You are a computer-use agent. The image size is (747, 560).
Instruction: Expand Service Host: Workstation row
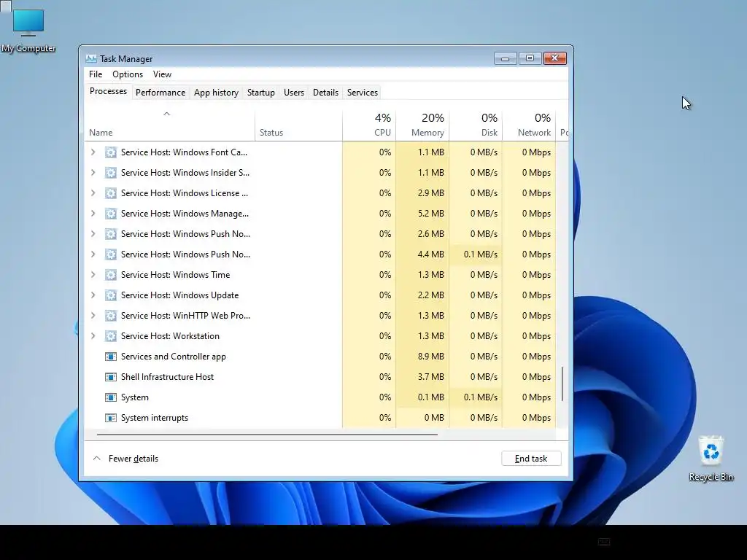point(93,336)
